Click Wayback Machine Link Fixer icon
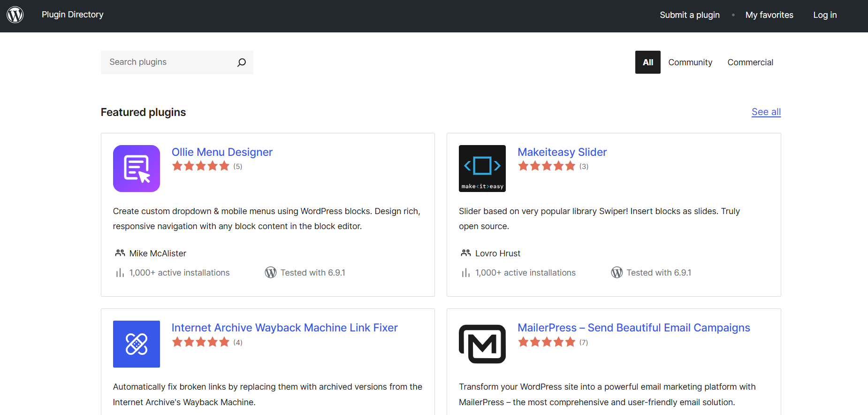This screenshot has width=868, height=415. [137, 344]
